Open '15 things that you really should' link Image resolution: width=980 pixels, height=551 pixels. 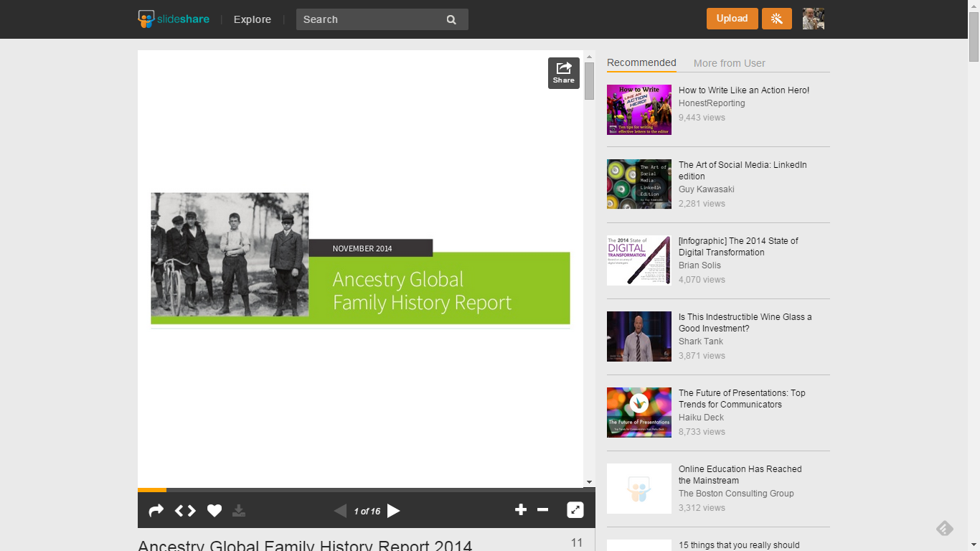pos(739,545)
